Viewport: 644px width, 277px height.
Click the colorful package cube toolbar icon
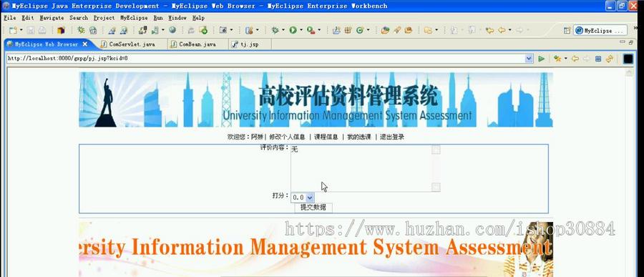[62, 30]
